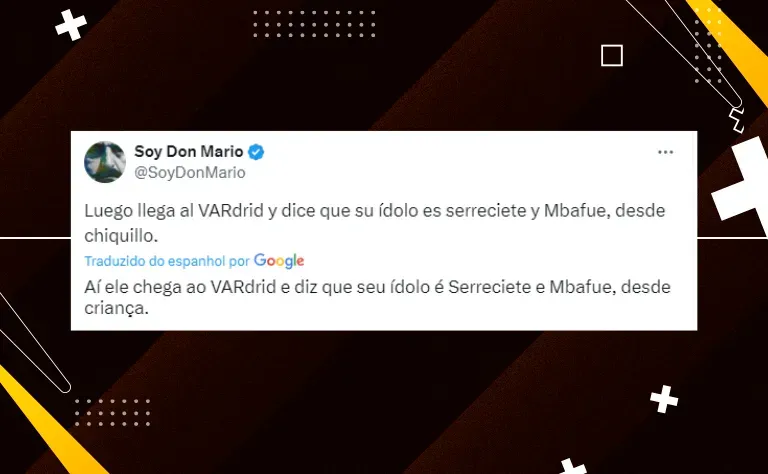Click the word "chiquillo." in the tweet

(121, 236)
